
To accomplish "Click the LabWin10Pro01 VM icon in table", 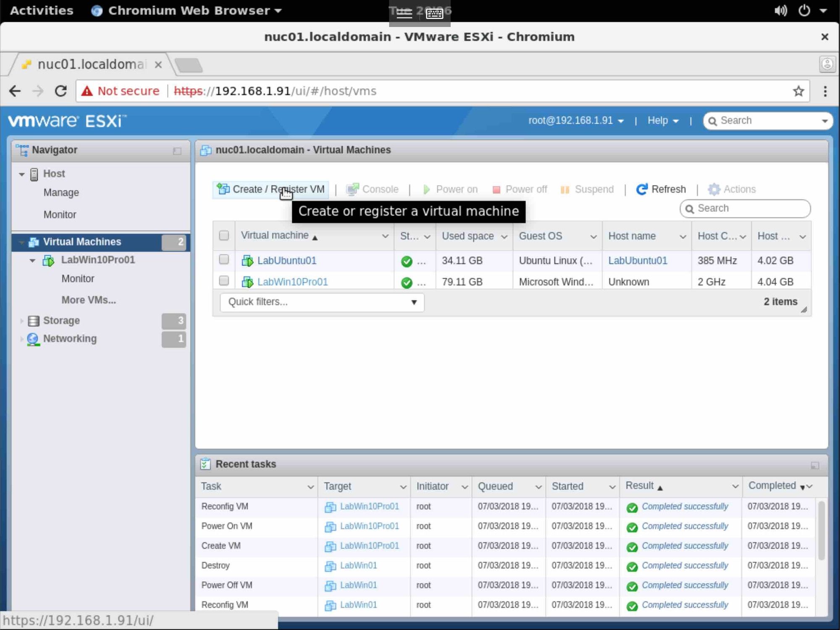I will coord(247,282).
